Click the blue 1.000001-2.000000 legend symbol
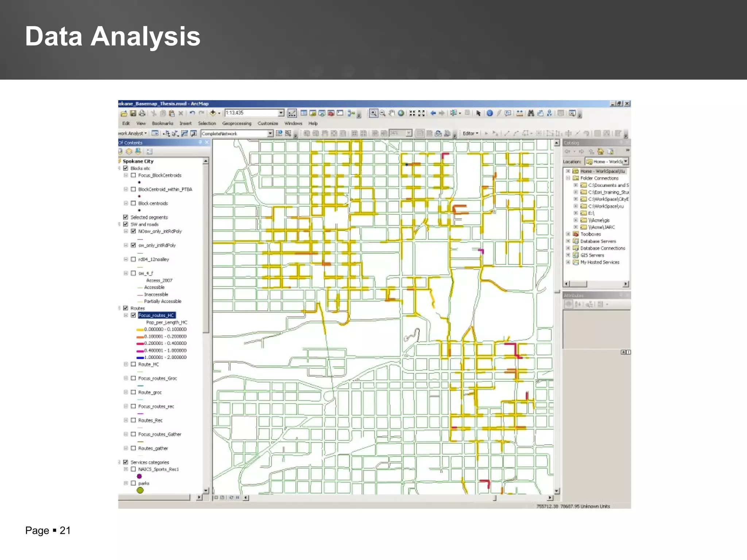Viewport: 747px width, 560px height. pyautogui.click(x=140, y=358)
